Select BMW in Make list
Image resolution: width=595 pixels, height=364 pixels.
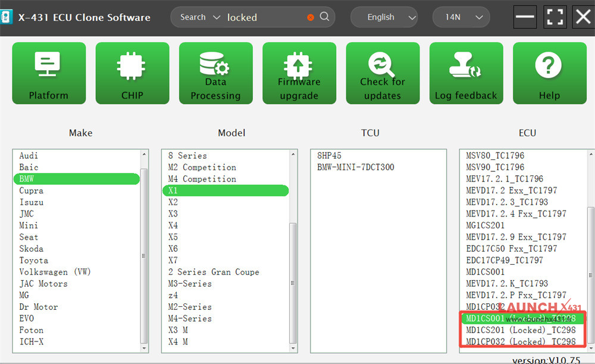77,179
